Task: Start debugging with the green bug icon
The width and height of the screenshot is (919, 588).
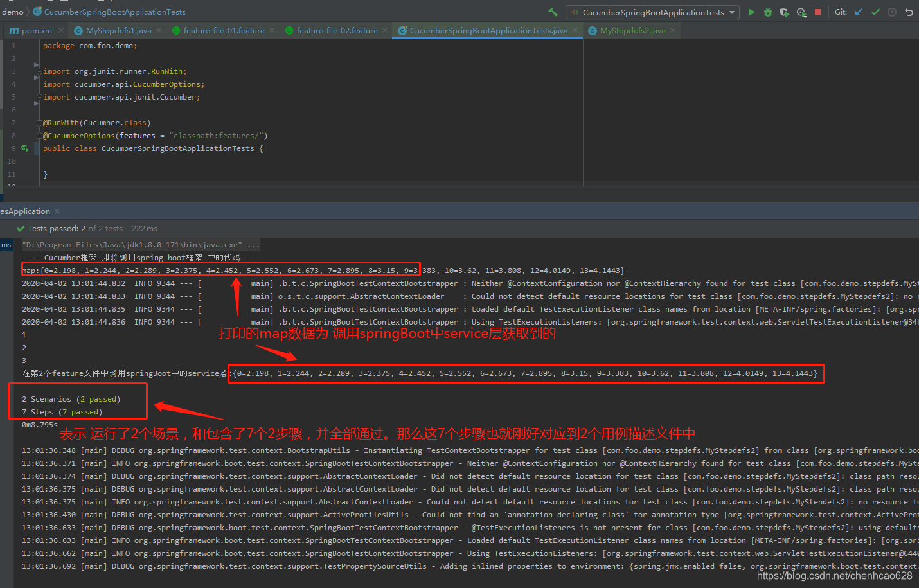Action: tap(768, 12)
